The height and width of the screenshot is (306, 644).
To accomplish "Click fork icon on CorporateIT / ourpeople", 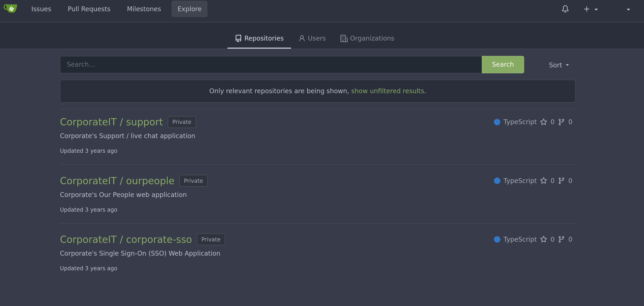I will (561, 181).
